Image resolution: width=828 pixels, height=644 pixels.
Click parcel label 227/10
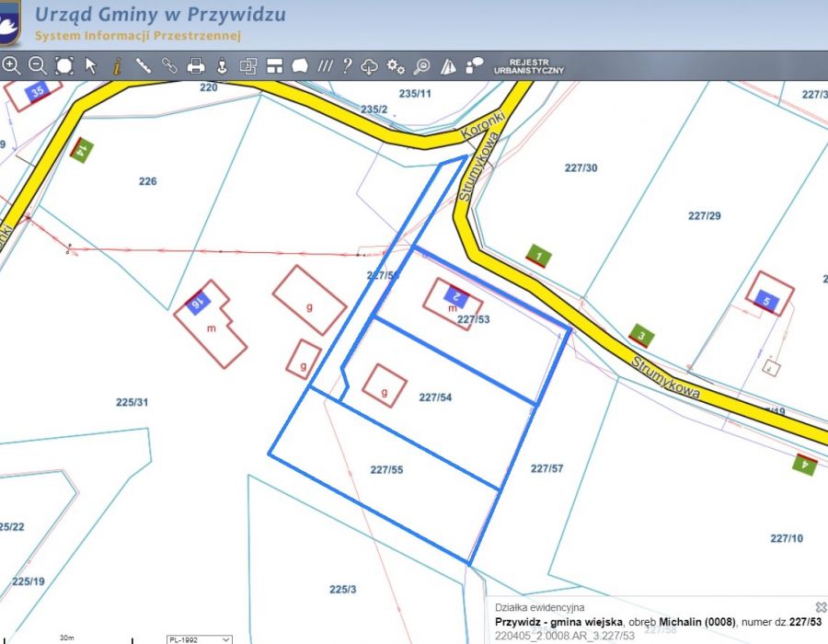click(x=787, y=538)
